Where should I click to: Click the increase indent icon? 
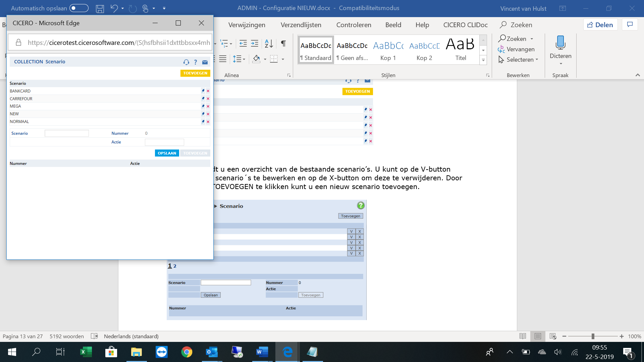pos(255,43)
